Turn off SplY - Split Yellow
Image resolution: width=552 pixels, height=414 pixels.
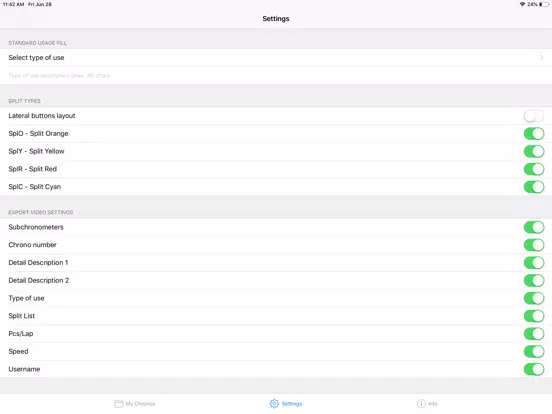pyautogui.click(x=534, y=151)
